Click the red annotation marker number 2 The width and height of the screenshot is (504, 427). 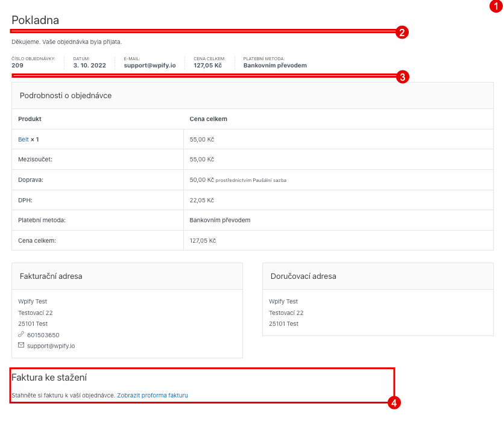point(402,32)
